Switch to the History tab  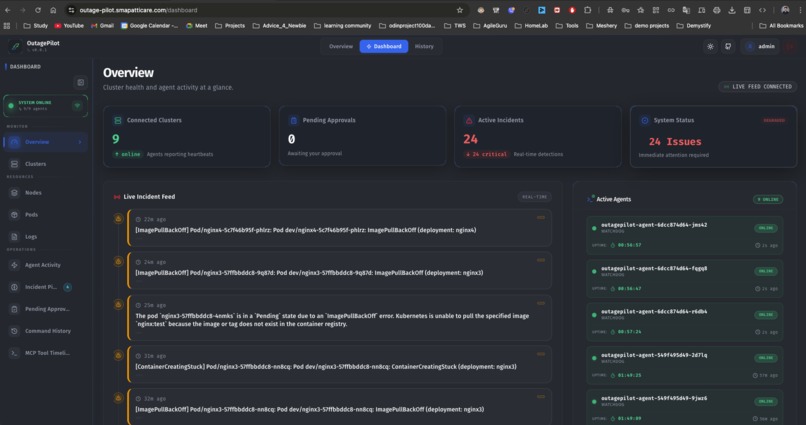424,46
